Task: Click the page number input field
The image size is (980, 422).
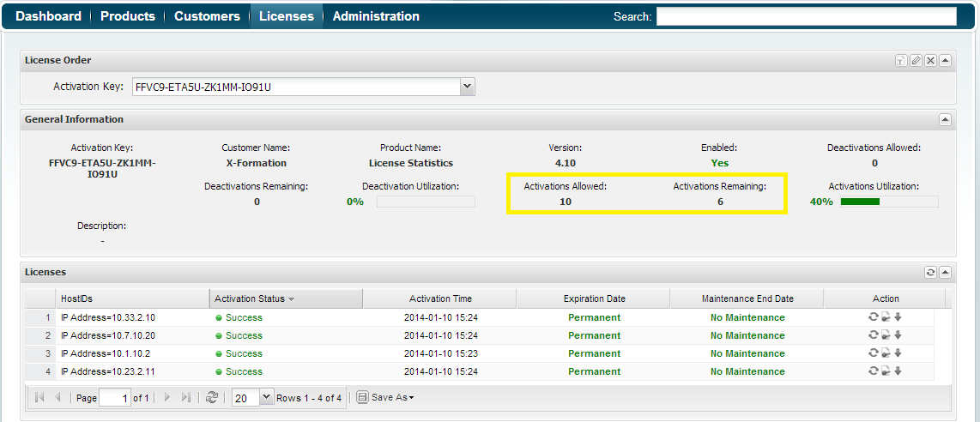Action: point(115,398)
